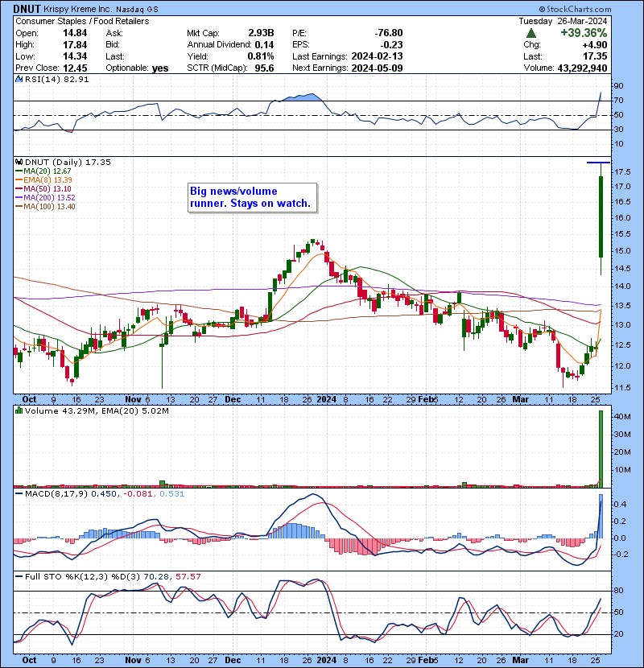Click the Big news/volume runner annotation box
This screenshot has height=668, width=644.
coord(252,198)
